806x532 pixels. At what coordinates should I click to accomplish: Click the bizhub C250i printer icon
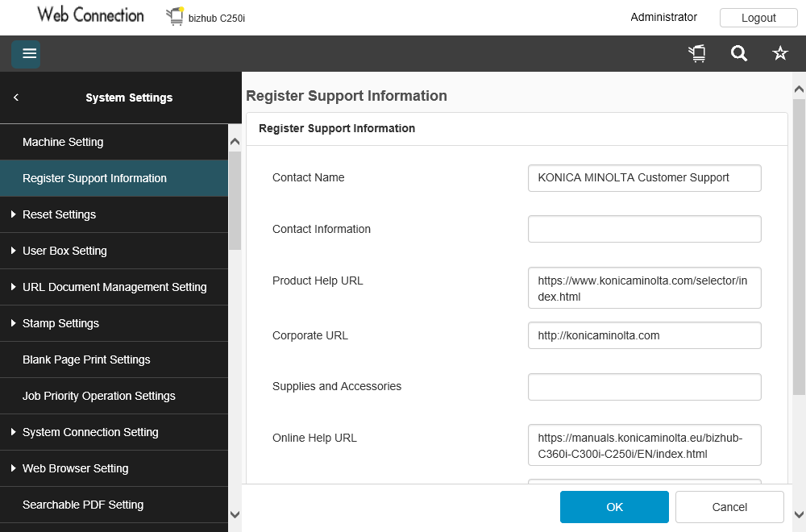pyautogui.click(x=175, y=16)
